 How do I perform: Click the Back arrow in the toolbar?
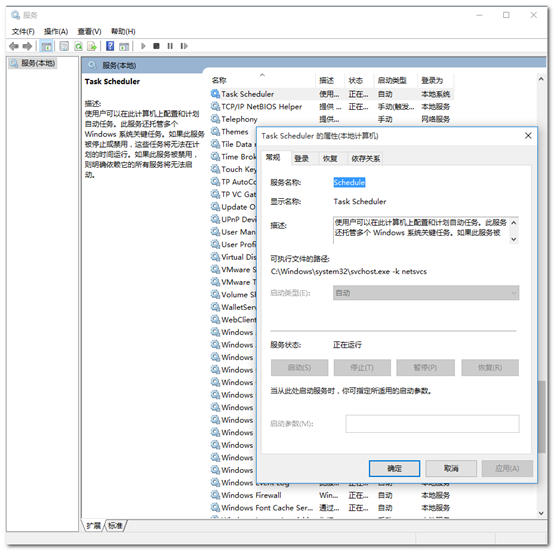pyautogui.click(x=14, y=46)
